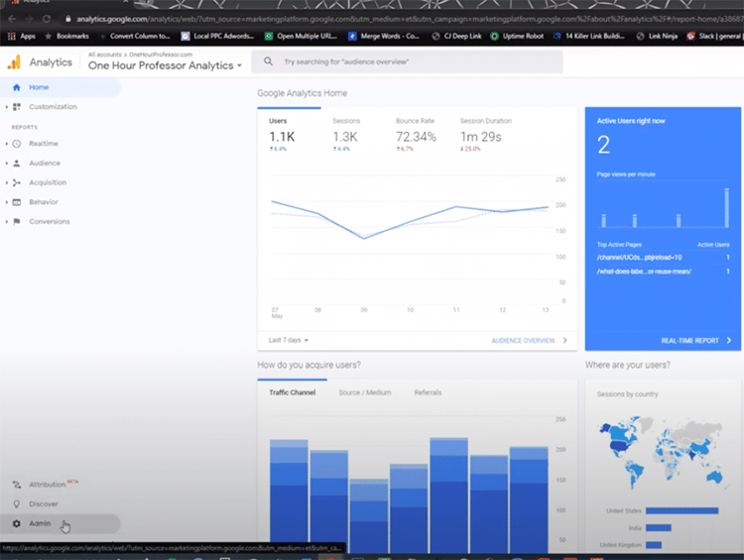Image resolution: width=744 pixels, height=560 pixels.
Task: Select the Audience person icon
Action: pos(17,164)
